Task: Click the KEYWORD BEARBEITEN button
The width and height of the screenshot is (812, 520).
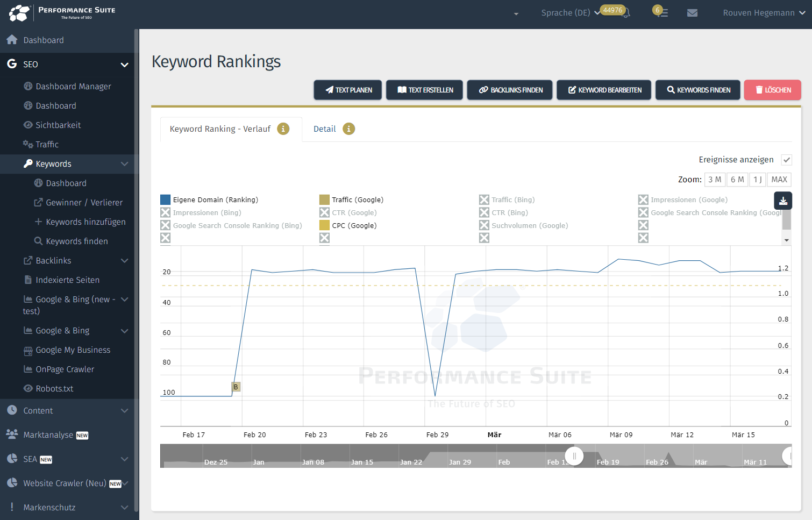Action: [604, 90]
